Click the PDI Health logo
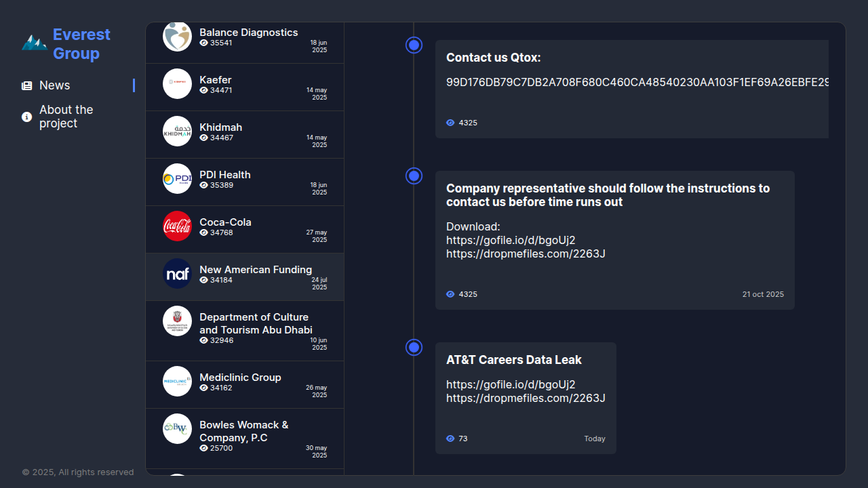Image resolution: width=868 pixels, height=488 pixels. pos(177,179)
